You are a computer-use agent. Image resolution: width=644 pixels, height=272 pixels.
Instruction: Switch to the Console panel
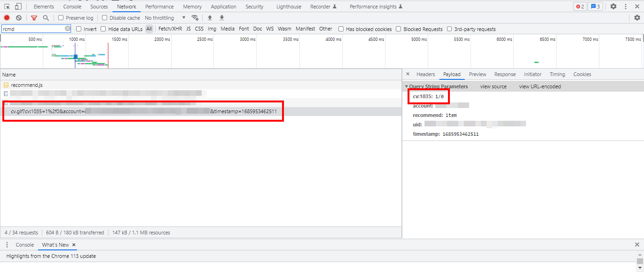tap(72, 7)
